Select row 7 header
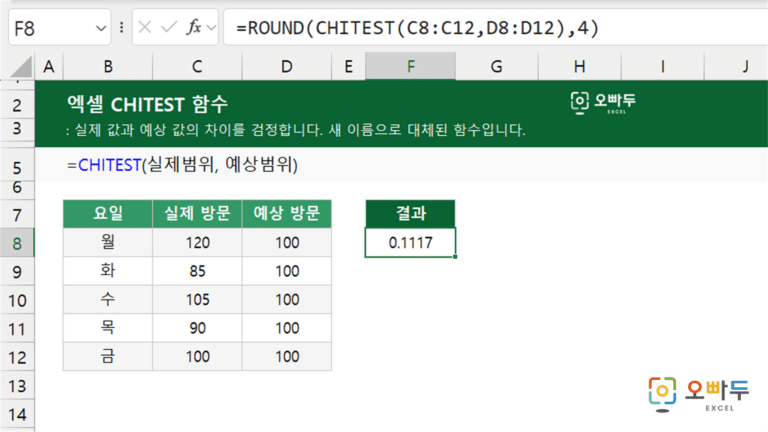Image resolution: width=768 pixels, height=432 pixels. 17,215
